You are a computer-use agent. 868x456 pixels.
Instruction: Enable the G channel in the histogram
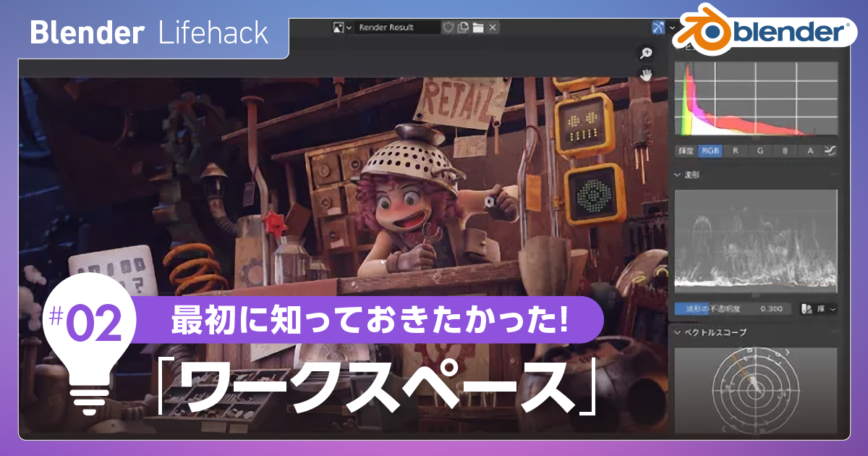[x=760, y=151]
